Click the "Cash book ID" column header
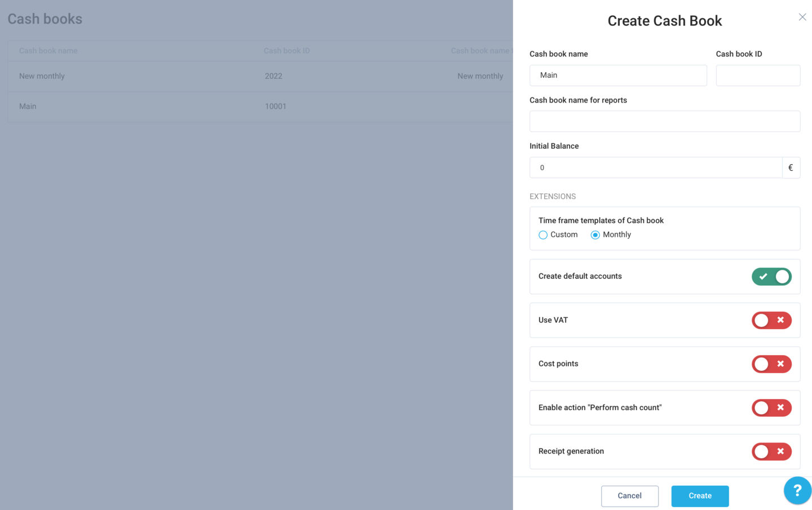 point(286,51)
